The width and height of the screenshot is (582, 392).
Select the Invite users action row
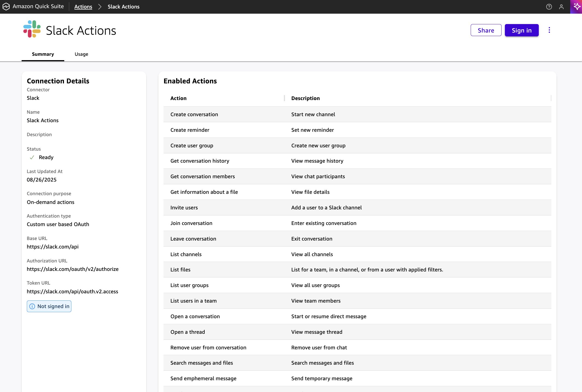(184, 207)
